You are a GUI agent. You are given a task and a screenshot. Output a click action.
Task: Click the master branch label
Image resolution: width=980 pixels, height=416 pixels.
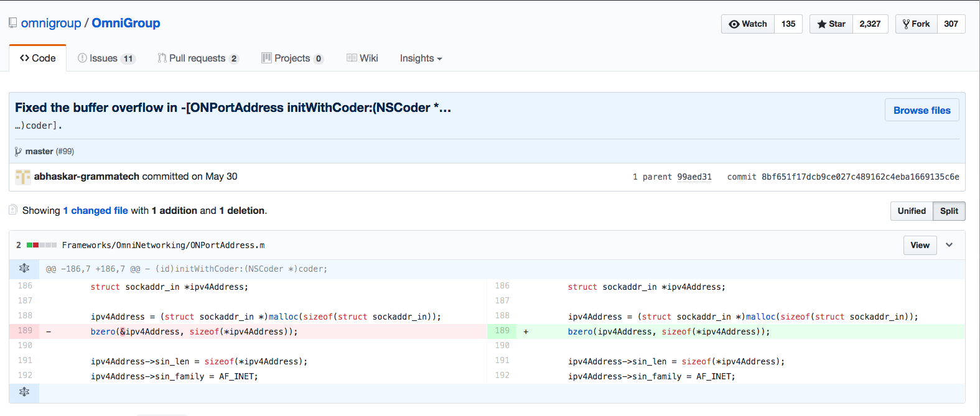[39, 151]
